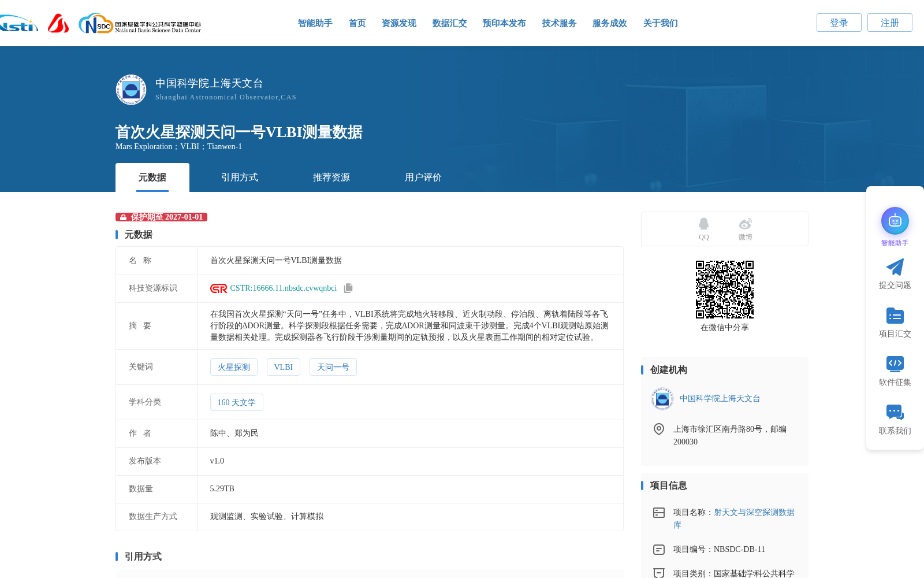Click author names 陈中、郑为民
This screenshot has height=578, width=924.
pyautogui.click(x=234, y=433)
